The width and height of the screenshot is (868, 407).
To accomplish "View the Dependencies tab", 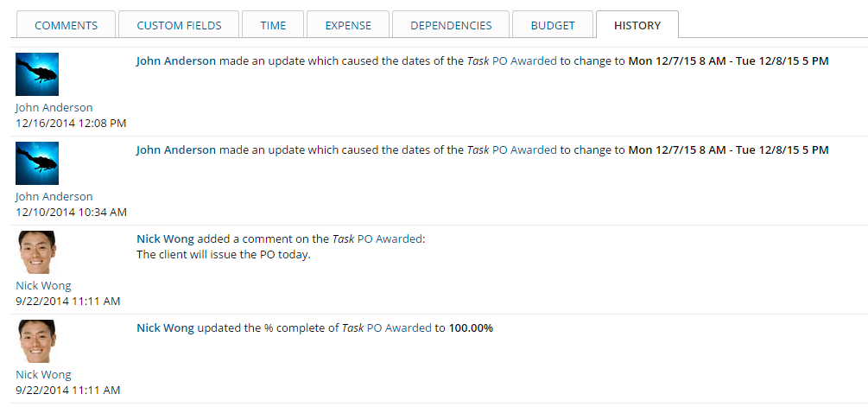I will click(451, 25).
